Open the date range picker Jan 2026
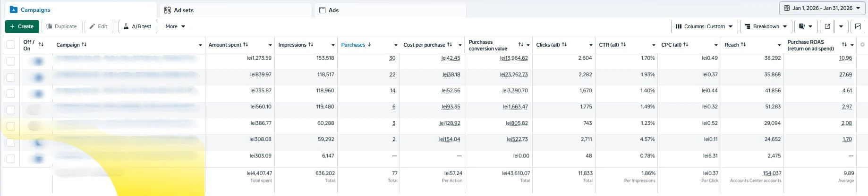Screen dimensions: 868x196 (822, 8)
